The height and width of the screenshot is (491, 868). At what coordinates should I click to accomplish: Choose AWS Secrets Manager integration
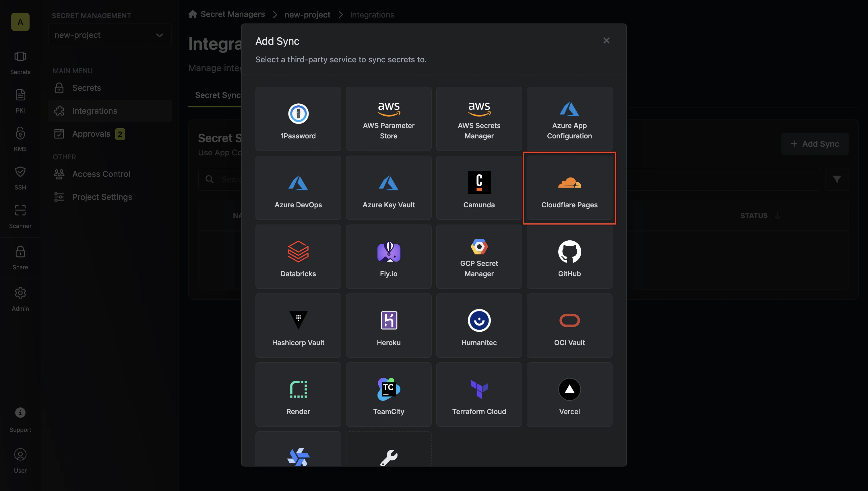pos(479,119)
